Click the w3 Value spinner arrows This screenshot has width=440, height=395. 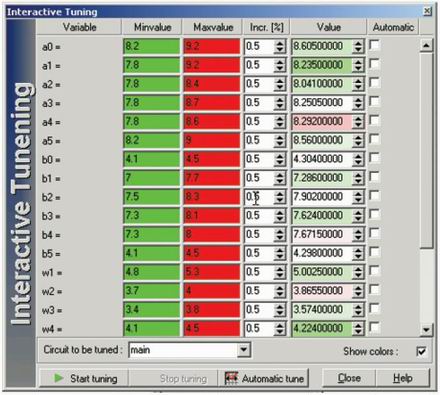pos(358,310)
